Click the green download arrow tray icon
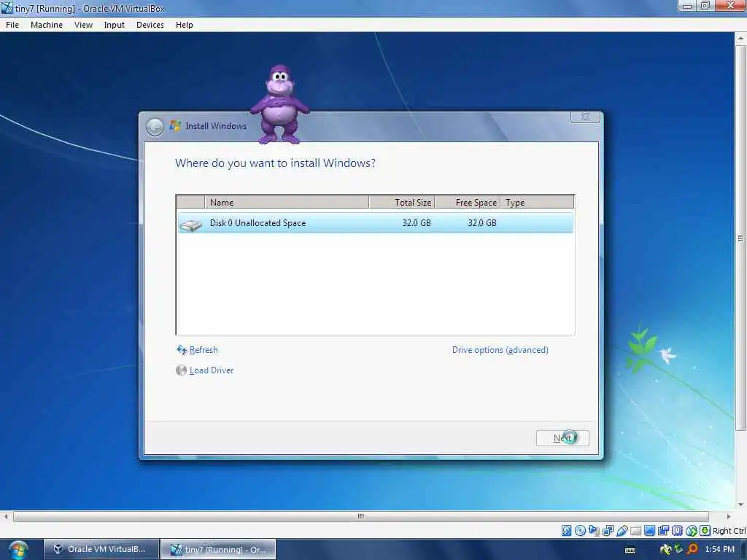 [x=678, y=549]
